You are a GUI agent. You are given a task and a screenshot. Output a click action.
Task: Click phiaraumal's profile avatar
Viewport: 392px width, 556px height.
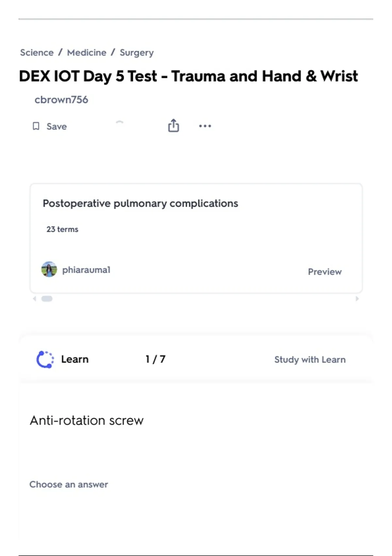49,269
